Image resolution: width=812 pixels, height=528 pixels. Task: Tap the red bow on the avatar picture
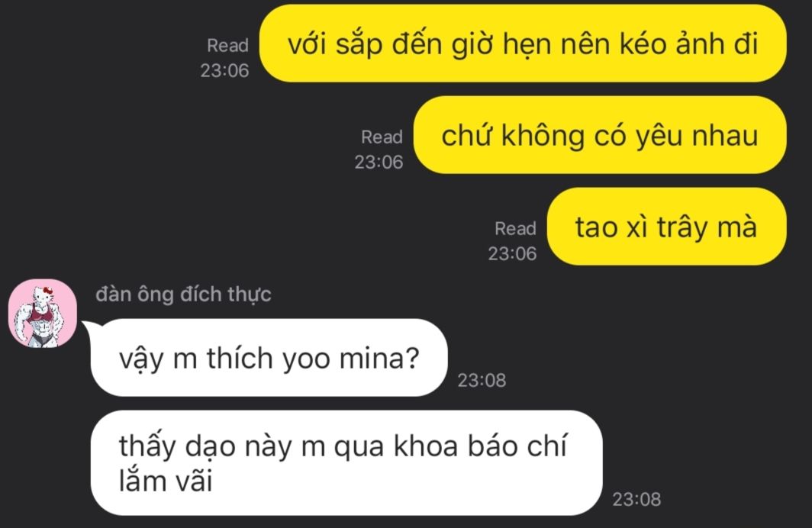47,291
